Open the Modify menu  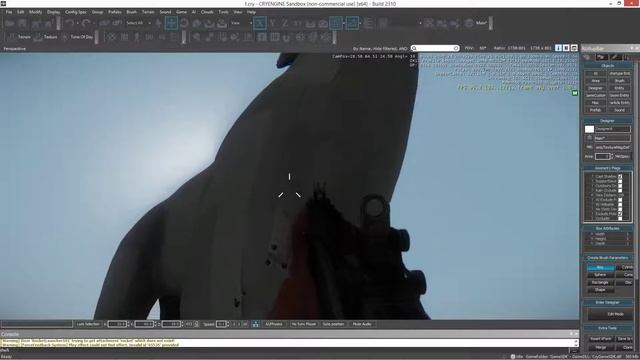point(35,12)
